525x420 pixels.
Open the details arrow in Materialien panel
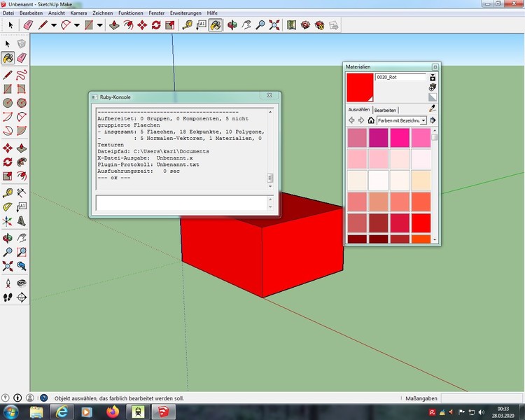click(x=433, y=120)
